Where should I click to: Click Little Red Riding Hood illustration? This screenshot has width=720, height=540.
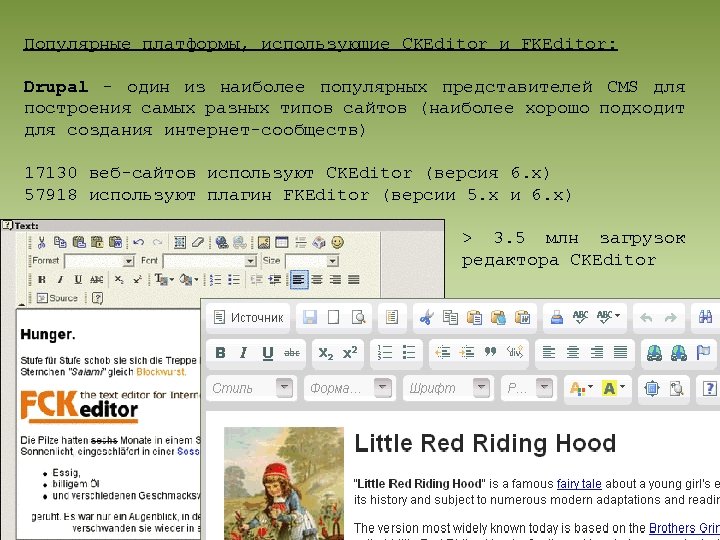coord(284,484)
